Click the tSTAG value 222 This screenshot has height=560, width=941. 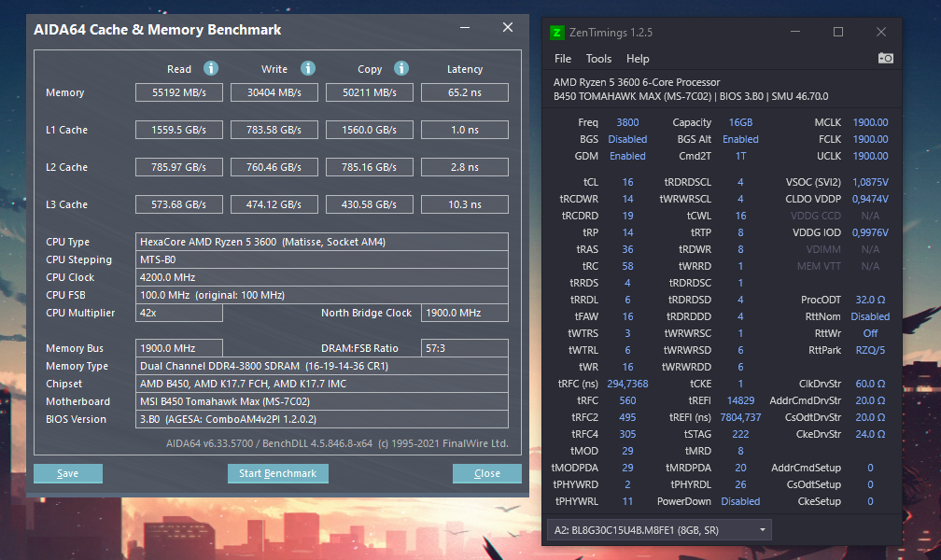point(740,435)
